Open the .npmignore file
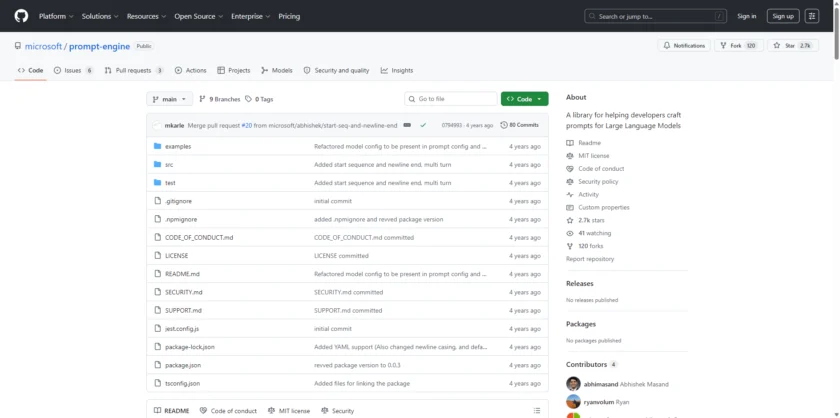Image resolution: width=840 pixels, height=418 pixels. (181, 219)
